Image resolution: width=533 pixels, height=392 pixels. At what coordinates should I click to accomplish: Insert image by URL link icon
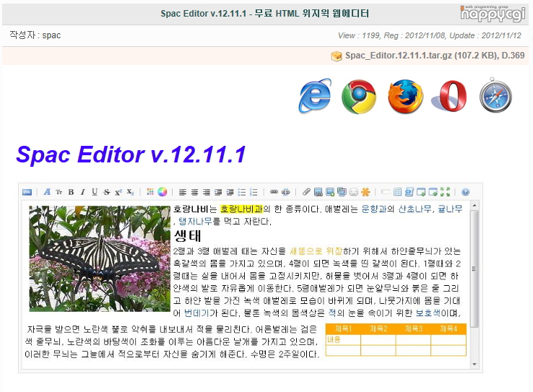[318, 192]
